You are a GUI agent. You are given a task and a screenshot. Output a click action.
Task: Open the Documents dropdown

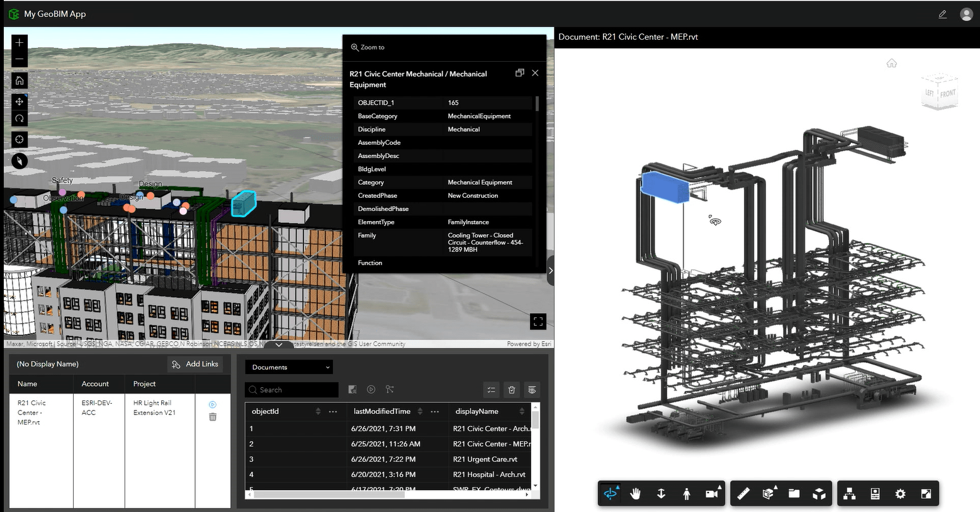click(288, 367)
